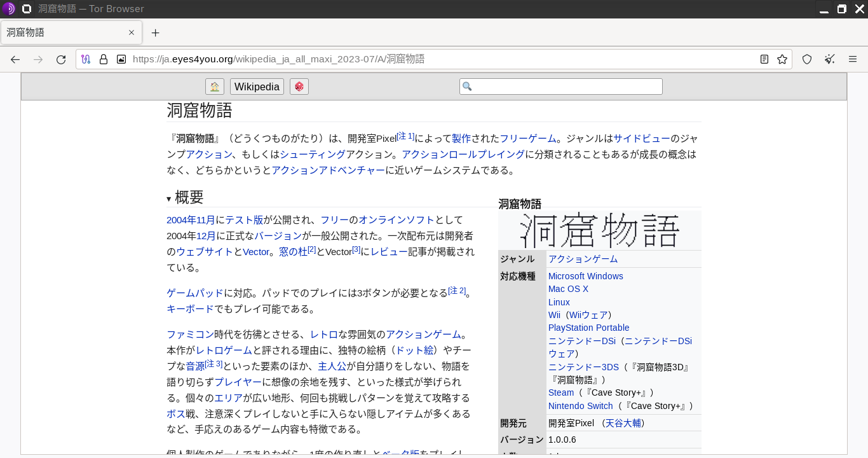Click the forward navigation arrow

tap(38, 59)
